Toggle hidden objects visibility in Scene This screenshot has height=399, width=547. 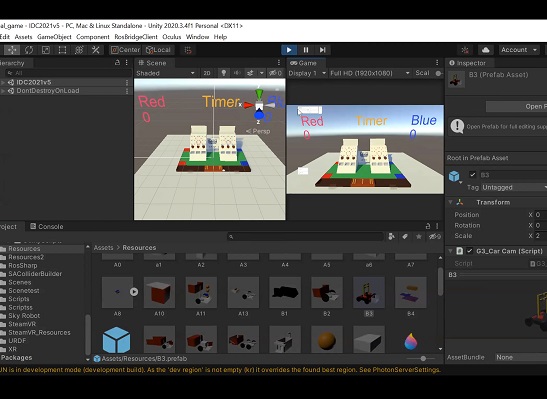click(x=275, y=73)
